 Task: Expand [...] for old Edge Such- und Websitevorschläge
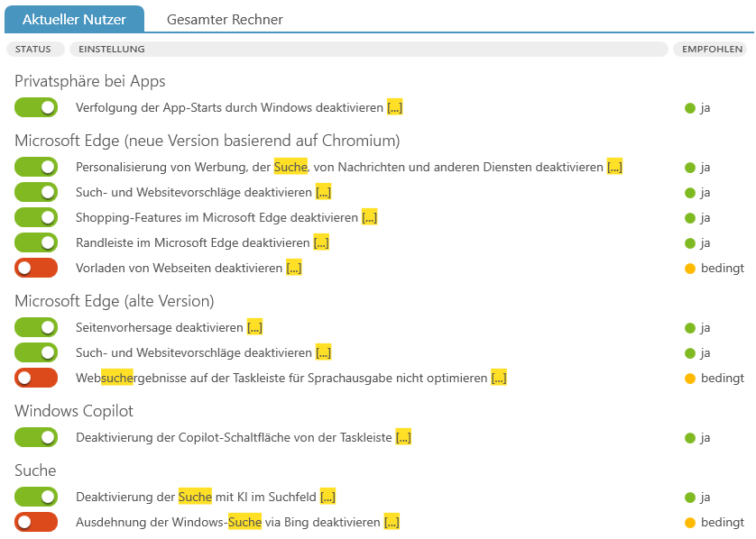click(x=324, y=352)
